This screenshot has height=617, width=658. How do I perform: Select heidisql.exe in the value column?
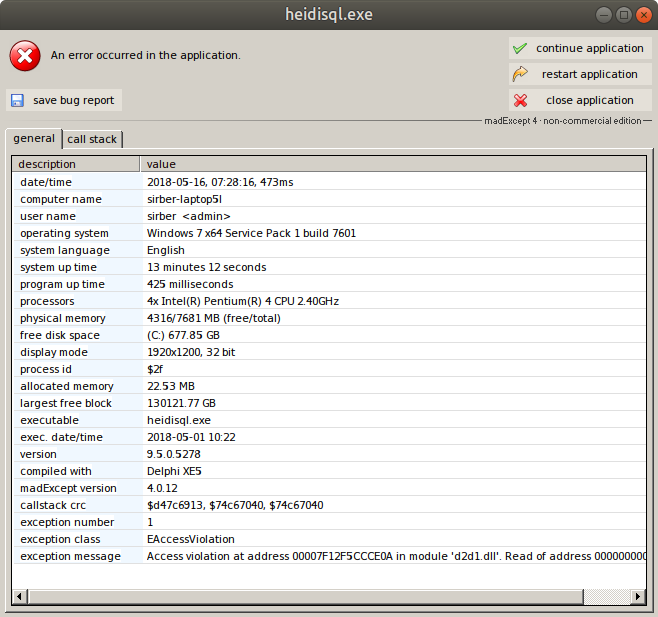point(179,420)
